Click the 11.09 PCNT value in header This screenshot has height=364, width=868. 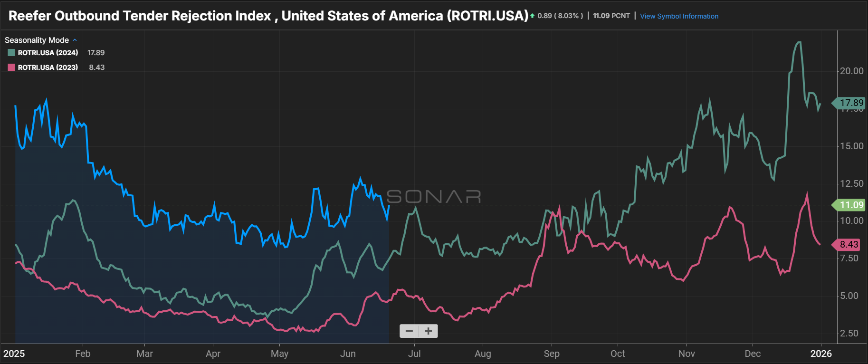[611, 16]
